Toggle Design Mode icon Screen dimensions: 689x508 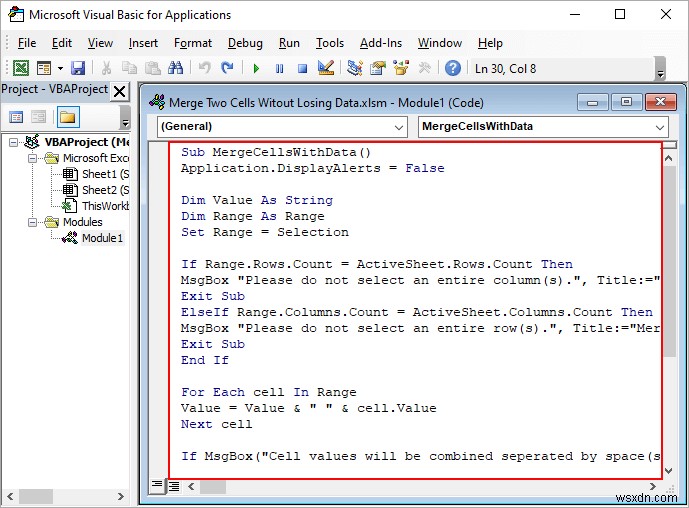click(326, 68)
